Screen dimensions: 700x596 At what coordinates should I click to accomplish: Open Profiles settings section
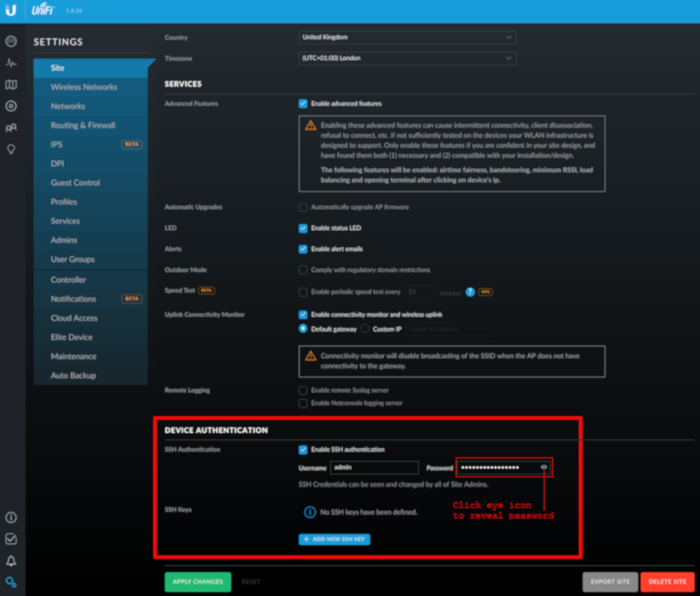click(x=90, y=201)
